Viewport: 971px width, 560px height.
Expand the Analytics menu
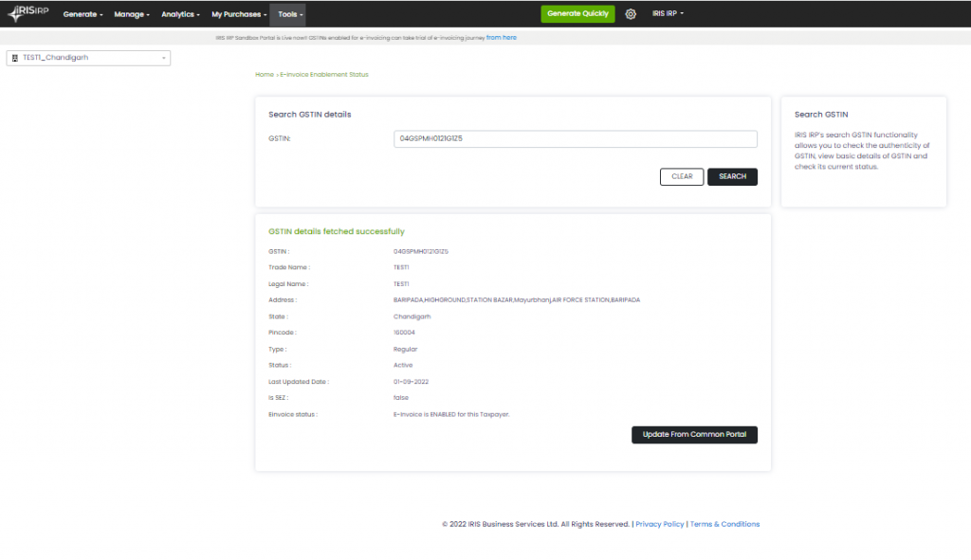pos(179,14)
